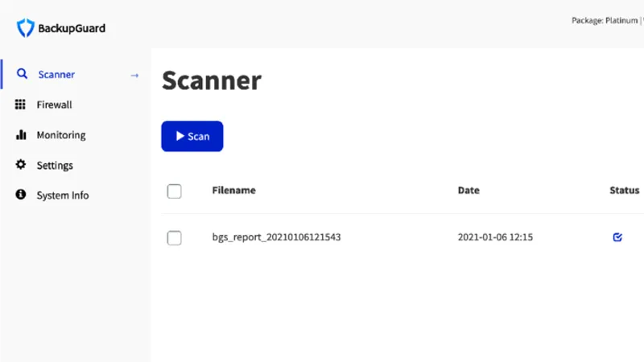Viewport: 644px width, 362px height.
Task: Click the play triangle in Scan button
Action: 180,136
